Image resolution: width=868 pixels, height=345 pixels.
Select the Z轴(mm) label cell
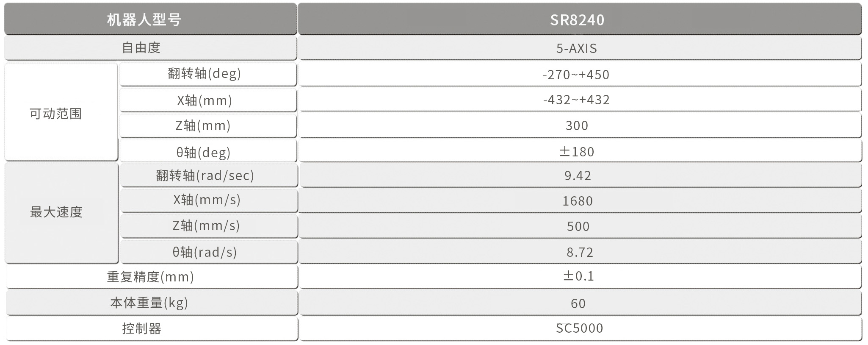click(203, 126)
